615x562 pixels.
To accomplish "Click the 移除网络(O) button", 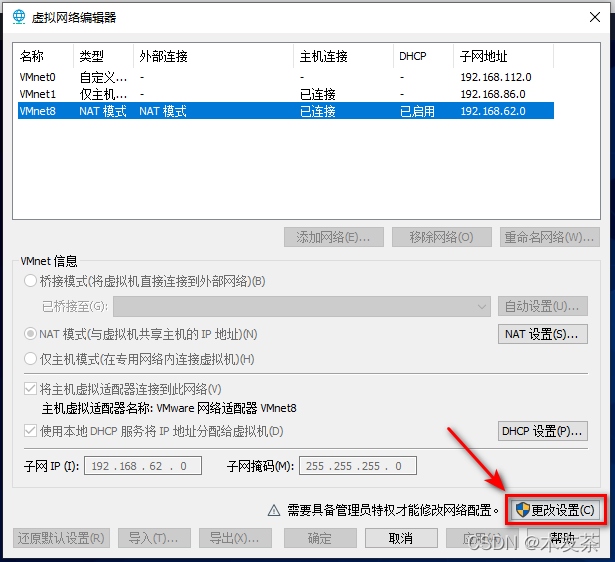I will [x=442, y=237].
